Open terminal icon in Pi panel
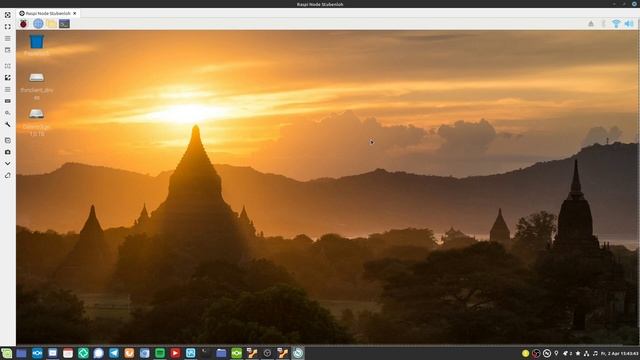Screen dimensions: 640x360 (x=64, y=24)
